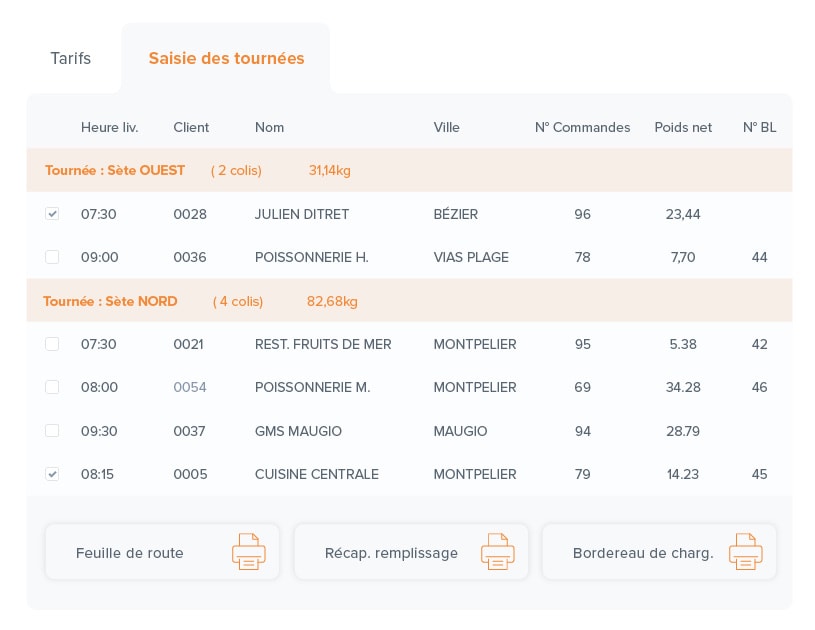Check the POISSONNERIE H. delivery row
Viewport: 815px width, 630px height.
pos(52,257)
